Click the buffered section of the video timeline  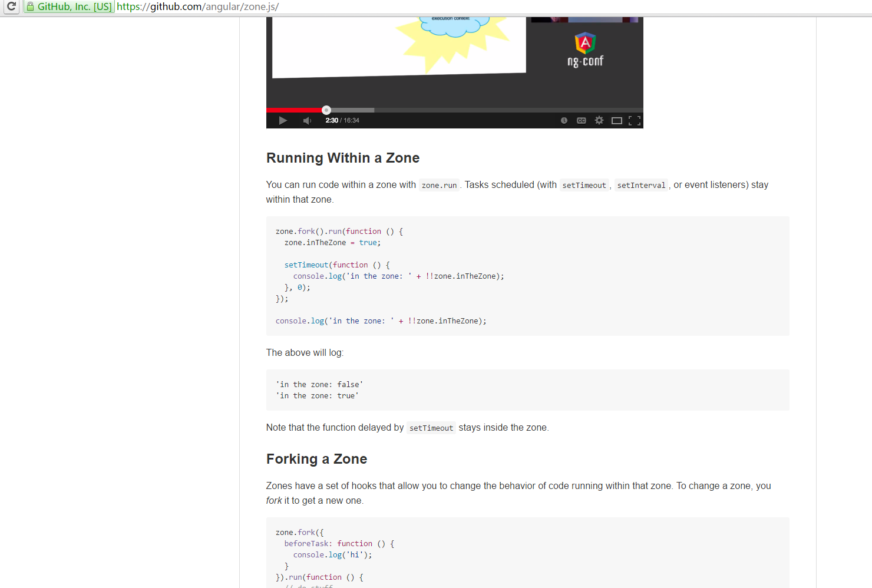[x=352, y=110]
